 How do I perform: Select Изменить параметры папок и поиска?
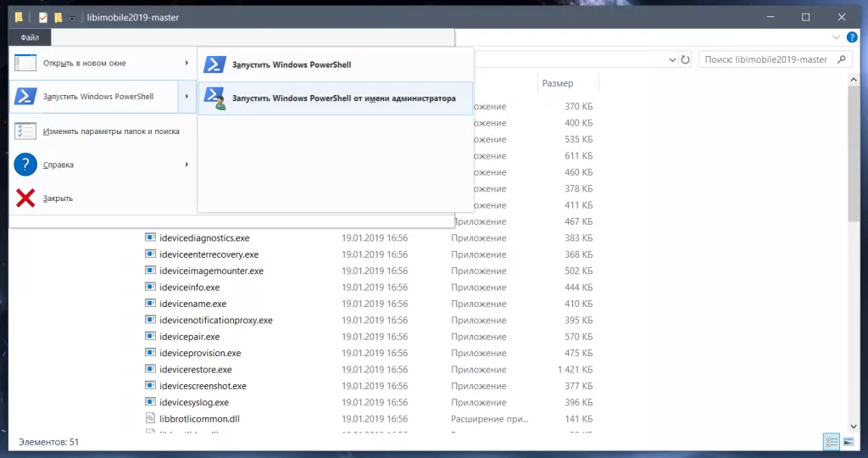[111, 131]
